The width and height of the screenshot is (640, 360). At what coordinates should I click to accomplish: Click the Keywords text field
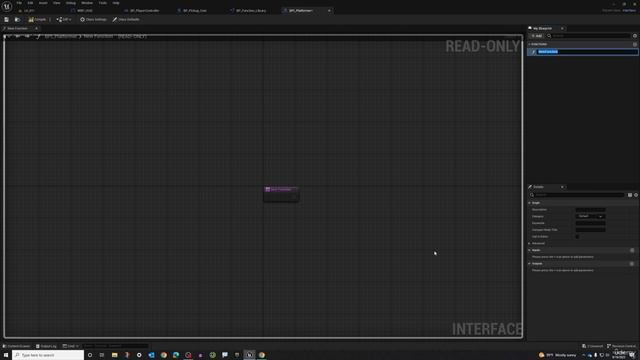coord(590,223)
